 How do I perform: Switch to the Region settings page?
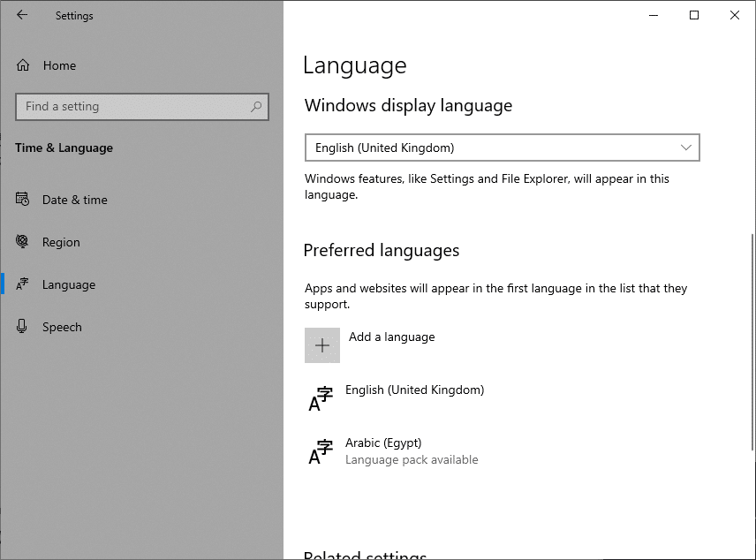pos(61,242)
